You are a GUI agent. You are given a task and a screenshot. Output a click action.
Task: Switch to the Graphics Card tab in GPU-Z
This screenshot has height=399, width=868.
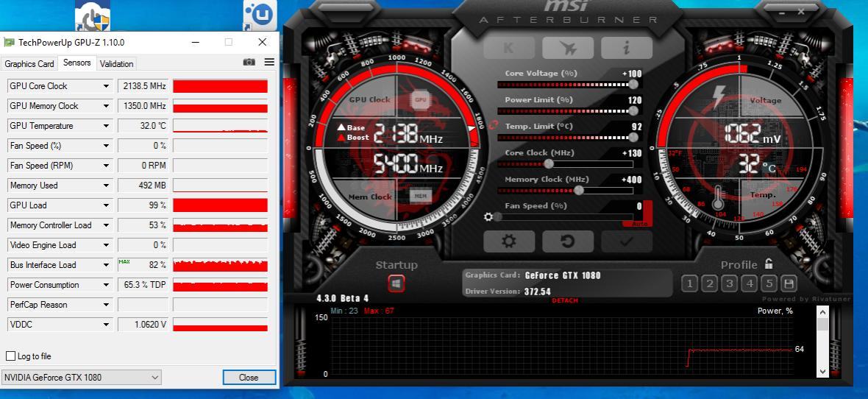tap(29, 64)
